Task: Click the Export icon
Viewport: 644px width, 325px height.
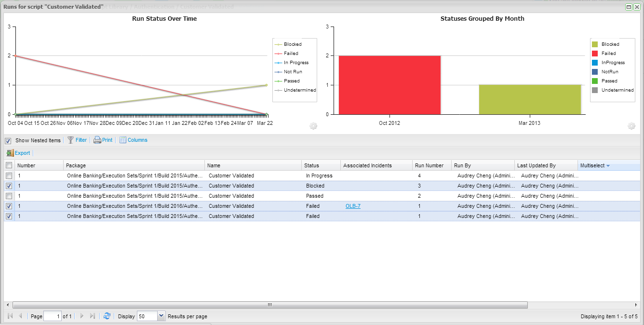Action: click(10, 153)
